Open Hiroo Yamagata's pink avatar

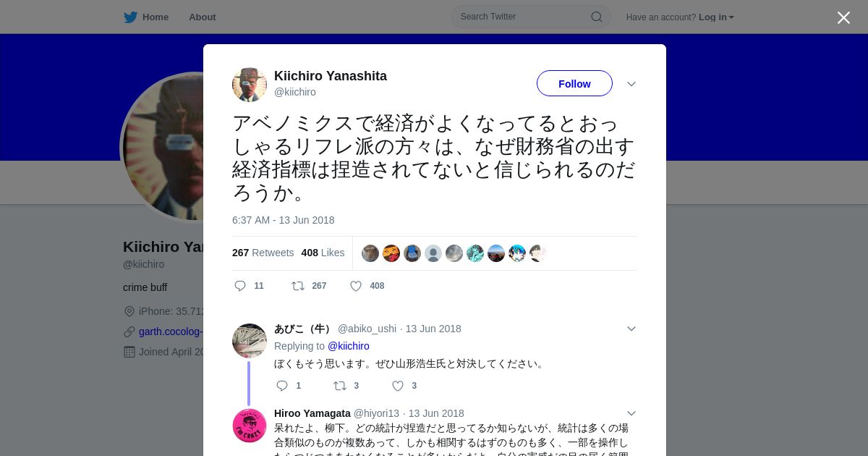[250, 426]
